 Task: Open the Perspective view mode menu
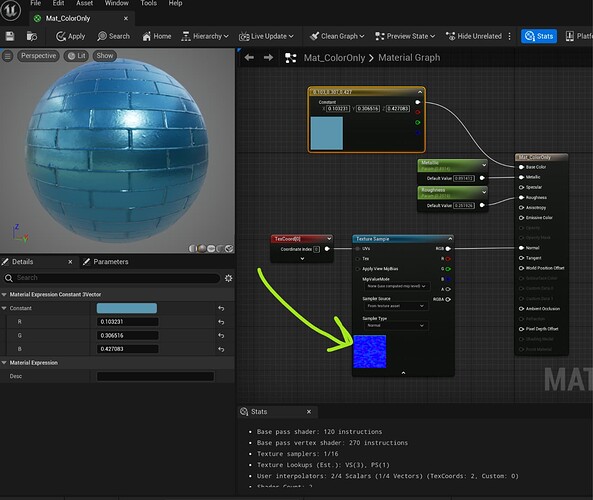[38, 56]
